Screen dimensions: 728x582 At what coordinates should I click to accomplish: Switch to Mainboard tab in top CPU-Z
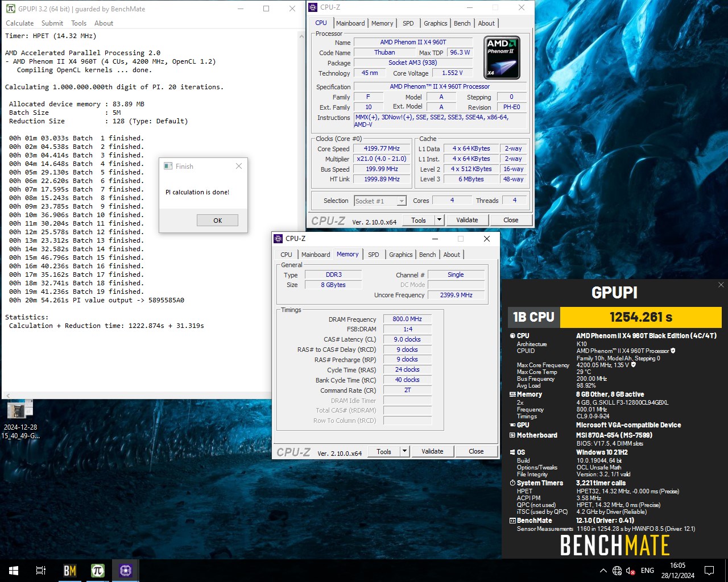pos(350,23)
